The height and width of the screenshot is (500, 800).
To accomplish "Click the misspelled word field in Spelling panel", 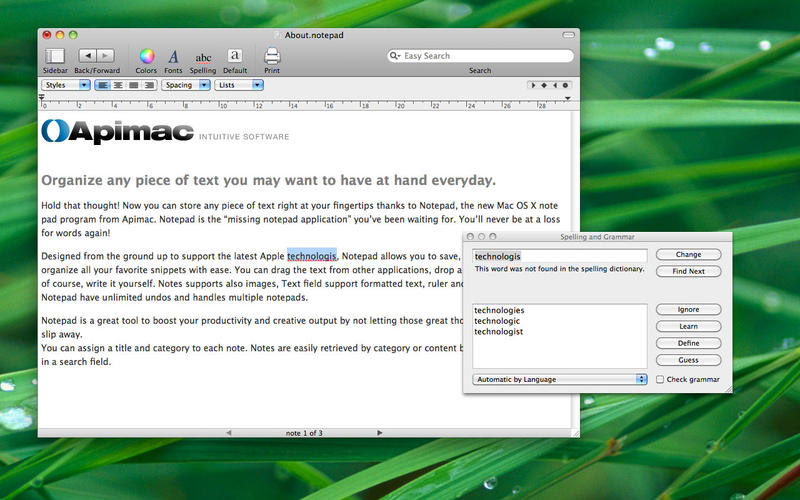I will [x=560, y=256].
